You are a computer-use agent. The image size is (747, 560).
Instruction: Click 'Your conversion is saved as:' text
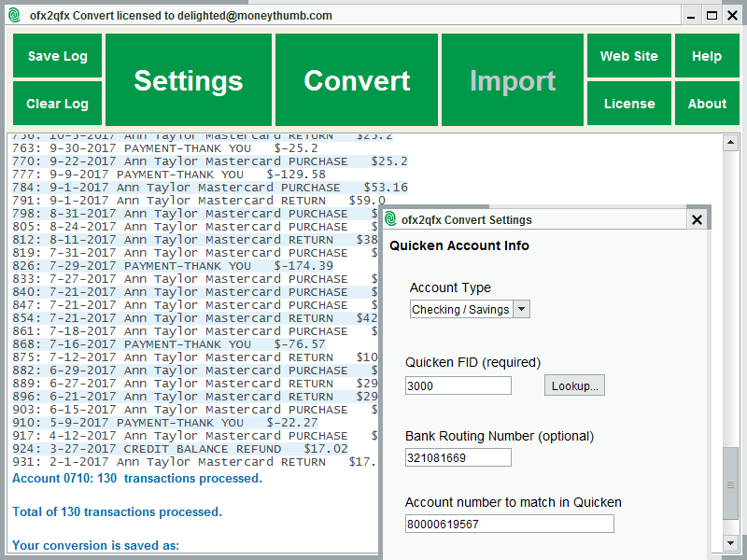96,545
